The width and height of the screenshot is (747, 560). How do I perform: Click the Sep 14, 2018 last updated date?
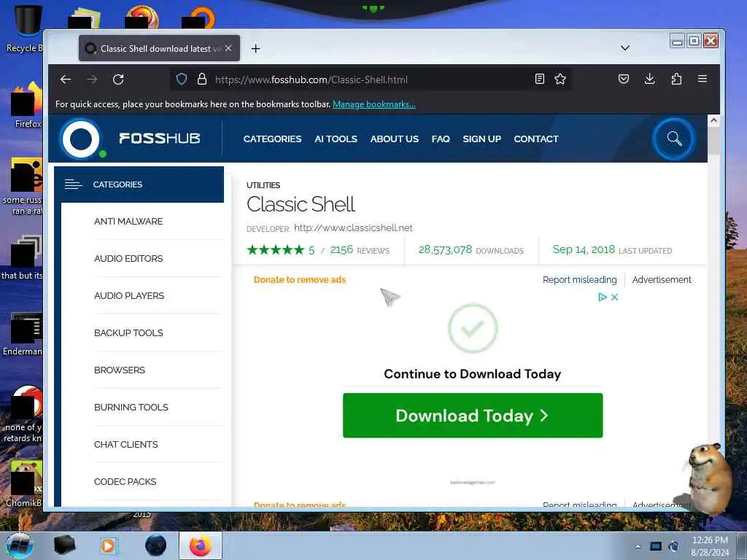coord(584,249)
